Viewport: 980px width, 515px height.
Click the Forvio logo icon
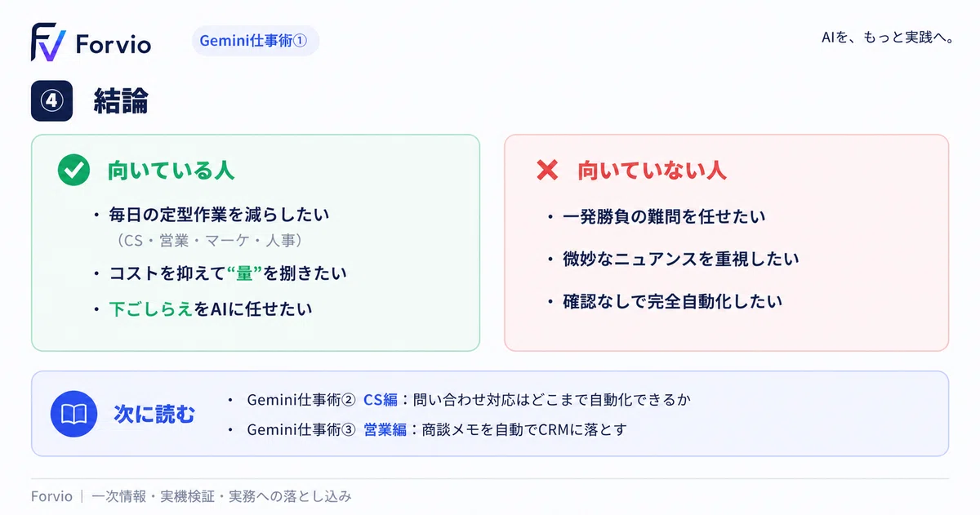48,42
